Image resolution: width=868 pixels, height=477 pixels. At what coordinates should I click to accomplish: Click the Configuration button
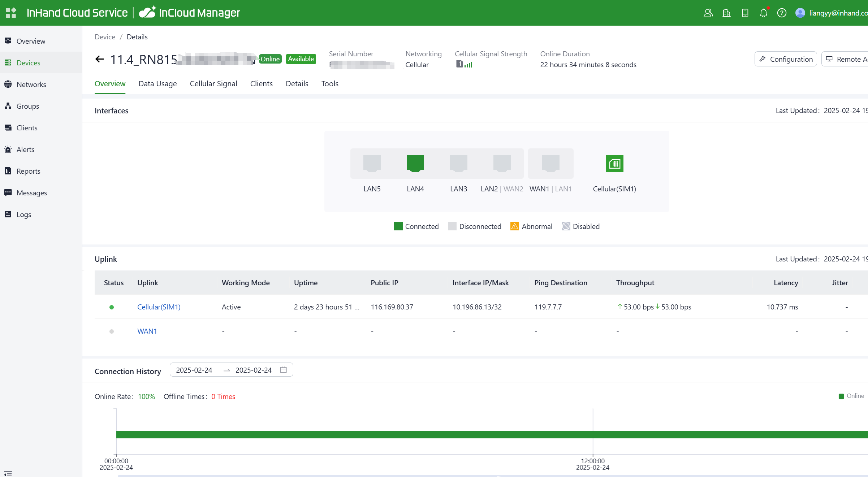pos(786,59)
